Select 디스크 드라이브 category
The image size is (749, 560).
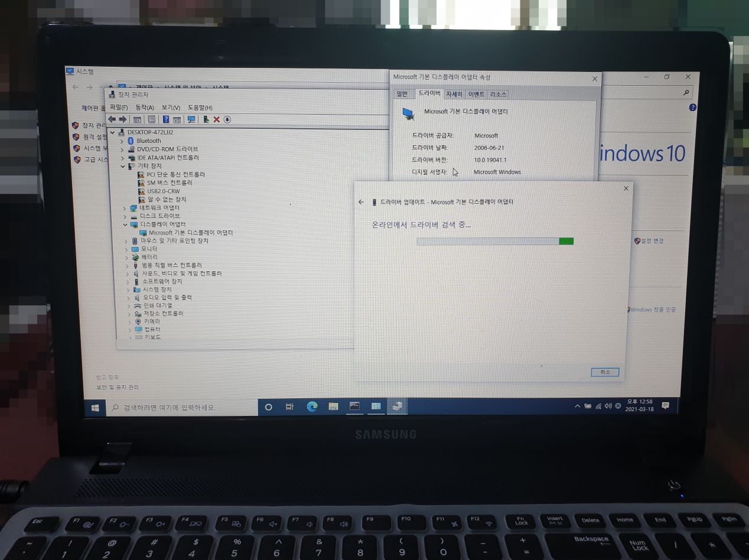point(159,216)
